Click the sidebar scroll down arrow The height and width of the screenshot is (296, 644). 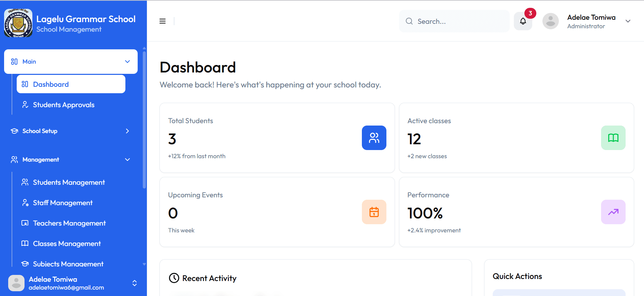point(144,264)
